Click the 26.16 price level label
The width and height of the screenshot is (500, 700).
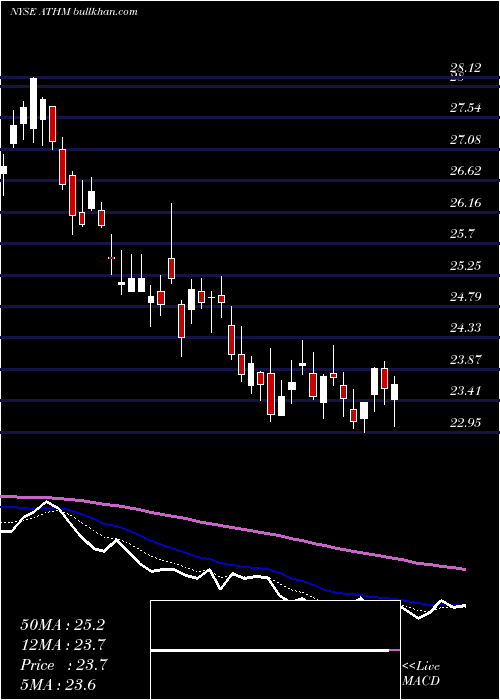coord(466,203)
